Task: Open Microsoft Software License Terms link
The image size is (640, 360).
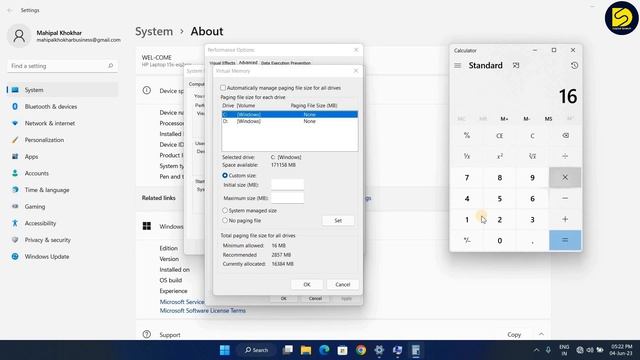Action: point(202,311)
